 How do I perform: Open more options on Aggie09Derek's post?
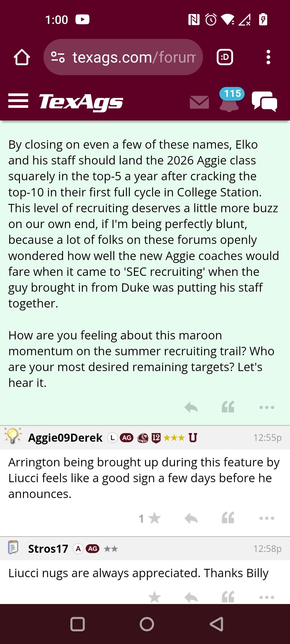pos(267,518)
